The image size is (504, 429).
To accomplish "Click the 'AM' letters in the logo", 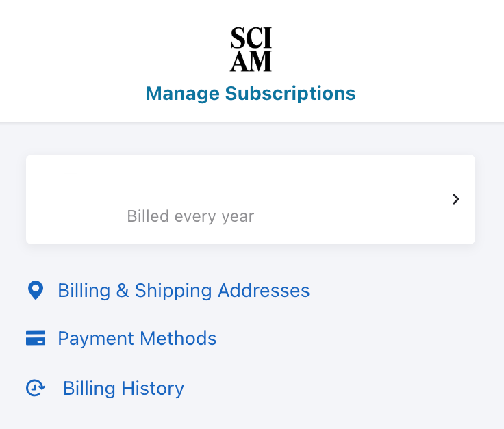I will coord(251,61).
